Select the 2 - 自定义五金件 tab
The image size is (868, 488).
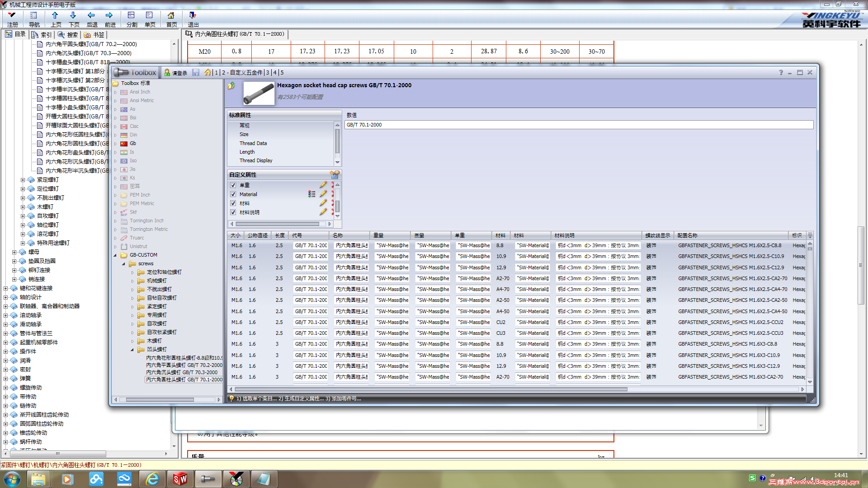tap(242, 72)
